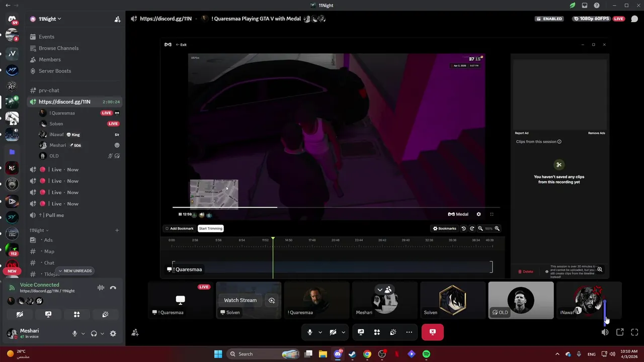This screenshot has width=644, height=362.
Task: Open Discord direct messages home icon
Action: [12, 19]
